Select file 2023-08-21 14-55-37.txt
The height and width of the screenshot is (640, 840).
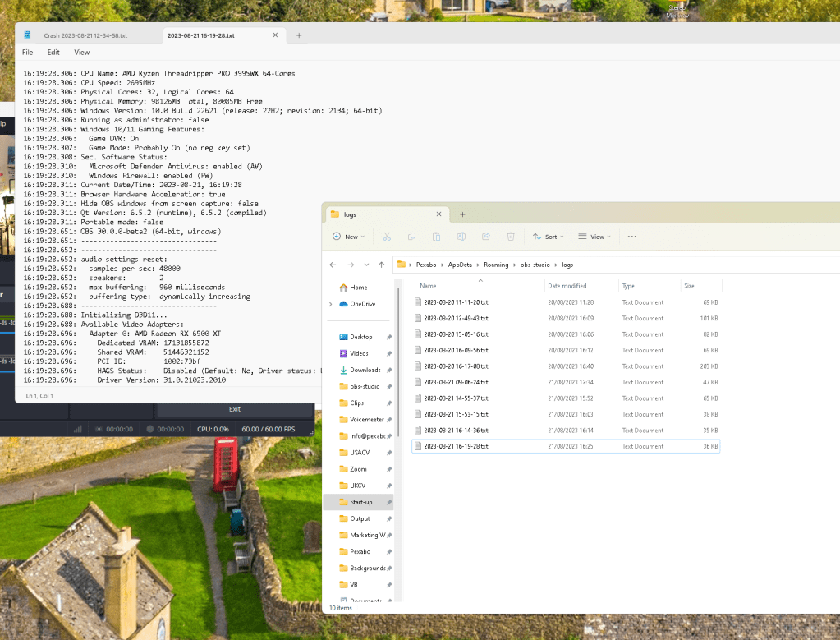566,398
